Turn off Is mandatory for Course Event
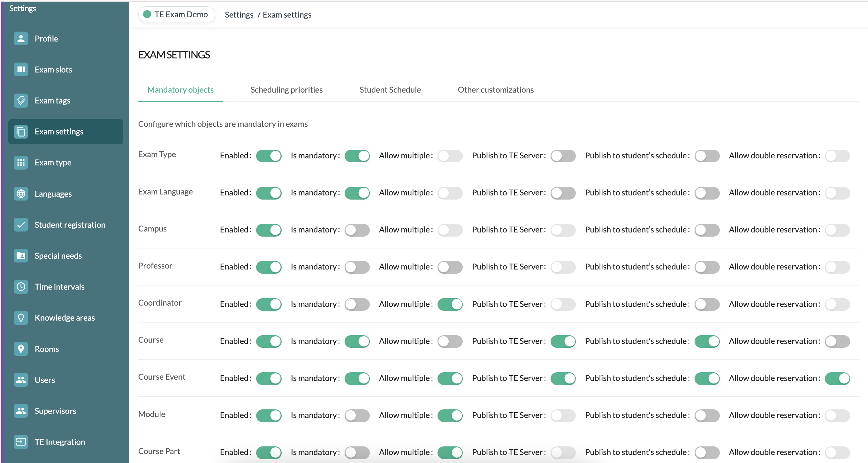Viewport: 868px width, 463px height. pos(357,378)
